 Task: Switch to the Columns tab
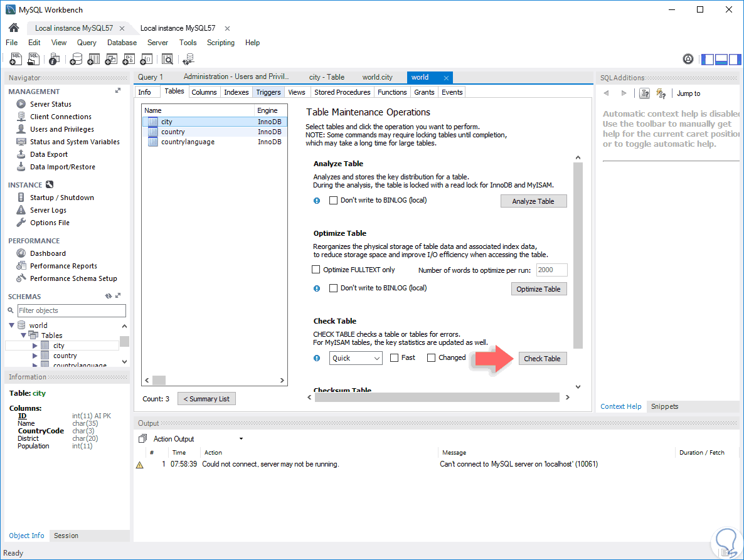[x=204, y=92]
